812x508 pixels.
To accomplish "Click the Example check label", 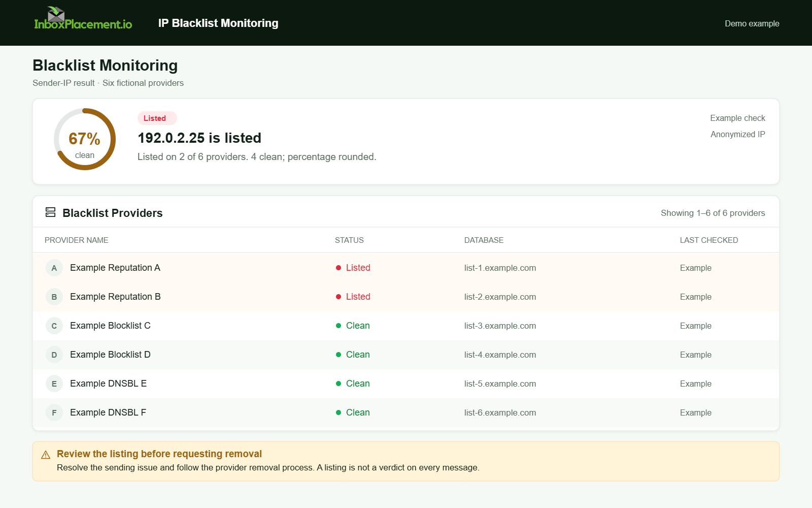I will pos(737,118).
